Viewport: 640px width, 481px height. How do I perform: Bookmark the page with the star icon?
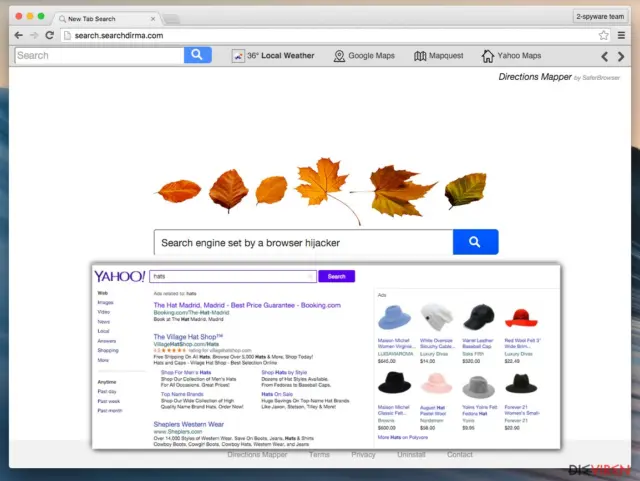click(x=604, y=36)
